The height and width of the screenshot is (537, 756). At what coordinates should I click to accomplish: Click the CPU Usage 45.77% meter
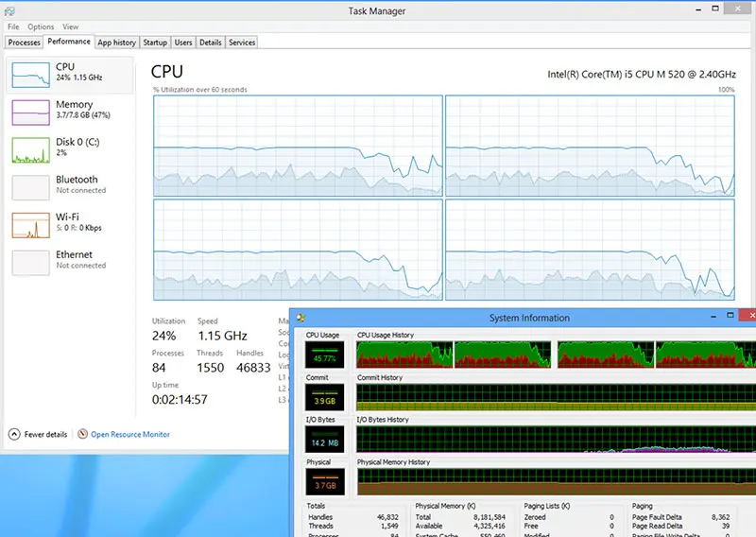point(324,355)
